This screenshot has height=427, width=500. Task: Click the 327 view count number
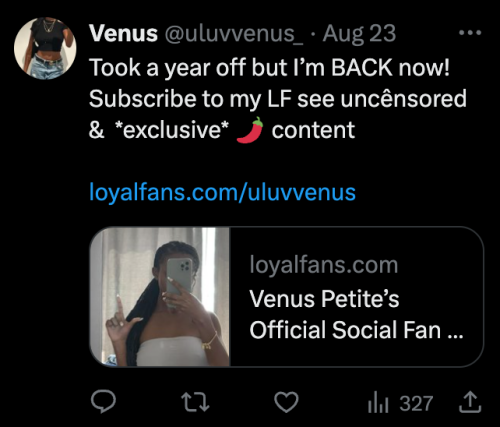coord(416,403)
